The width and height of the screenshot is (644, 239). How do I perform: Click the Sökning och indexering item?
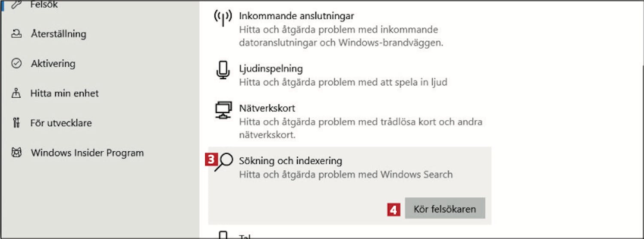(350, 168)
